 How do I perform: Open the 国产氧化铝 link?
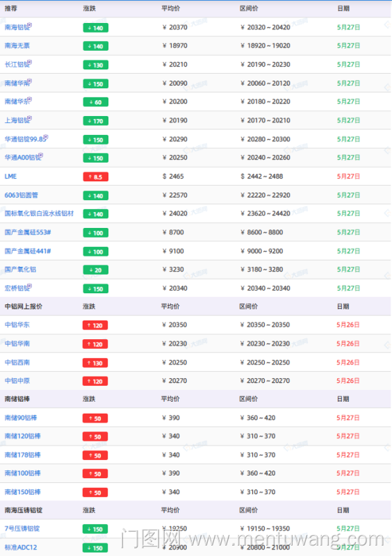click(20, 270)
